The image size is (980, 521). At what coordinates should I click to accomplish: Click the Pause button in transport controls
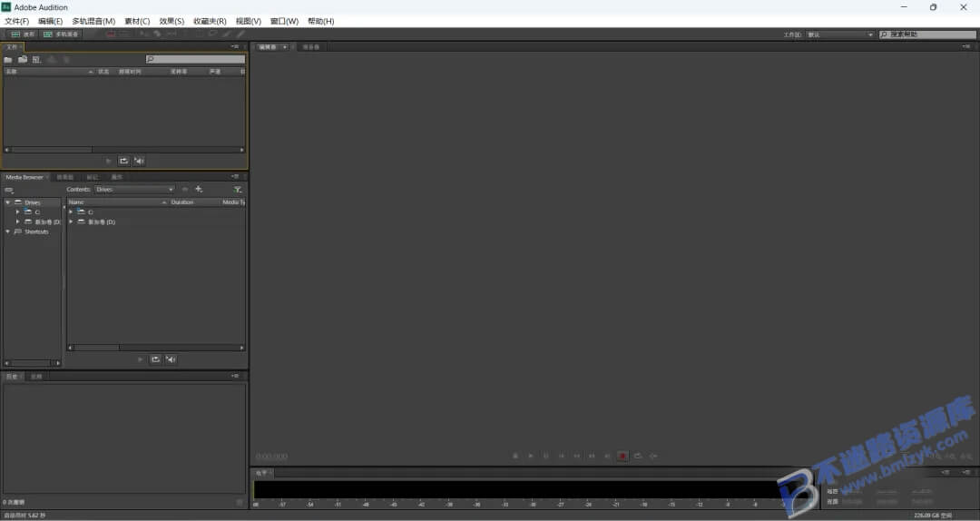(546, 456)
